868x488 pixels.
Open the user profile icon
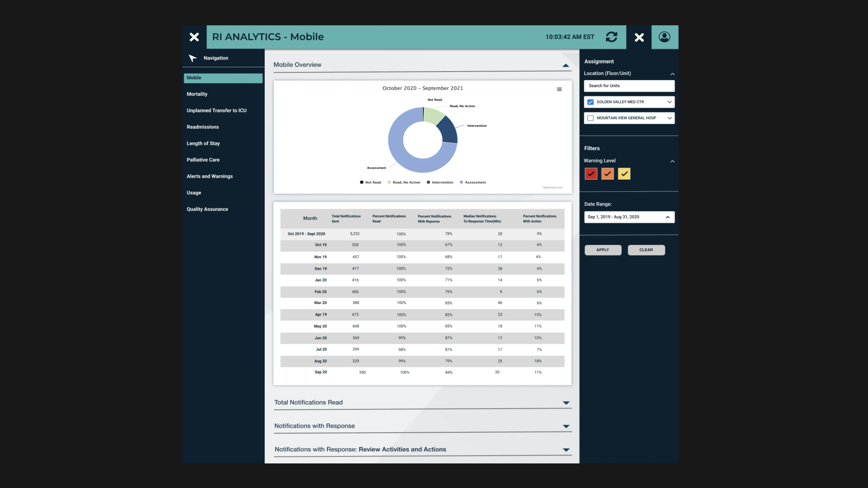click(664, 37)
